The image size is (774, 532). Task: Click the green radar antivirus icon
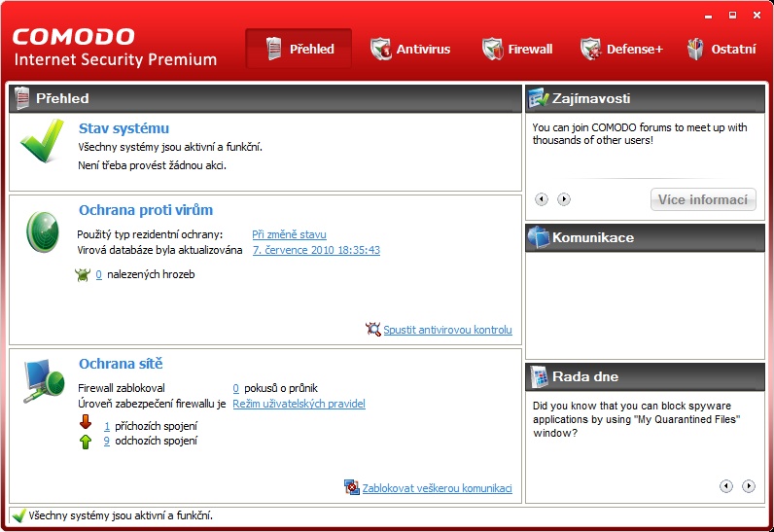click(x=43, y=231)
